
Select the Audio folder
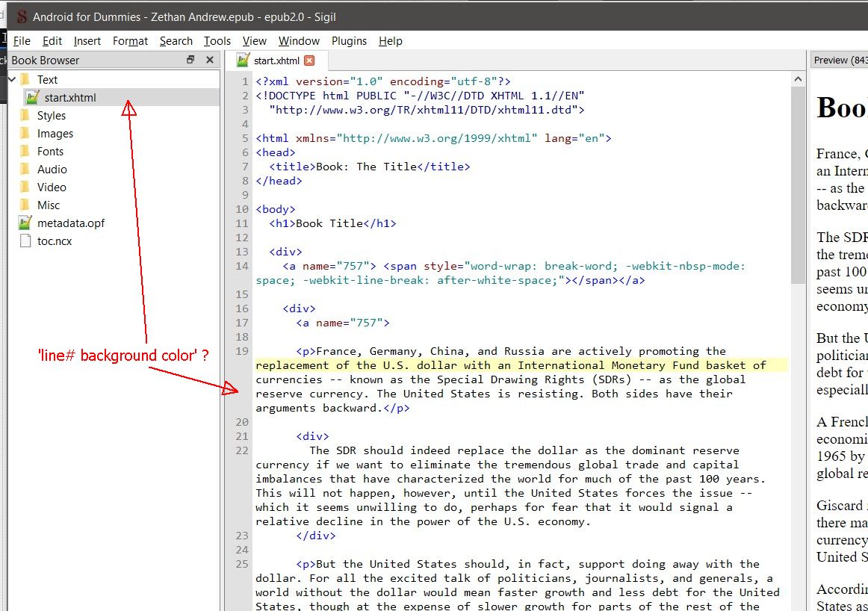[52, 170]
